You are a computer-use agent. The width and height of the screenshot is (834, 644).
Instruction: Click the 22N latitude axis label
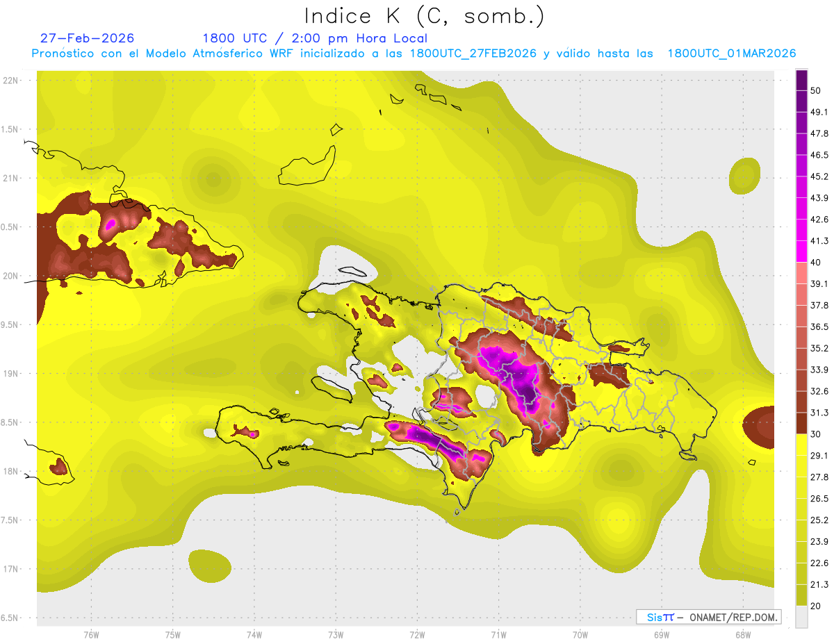11,81
